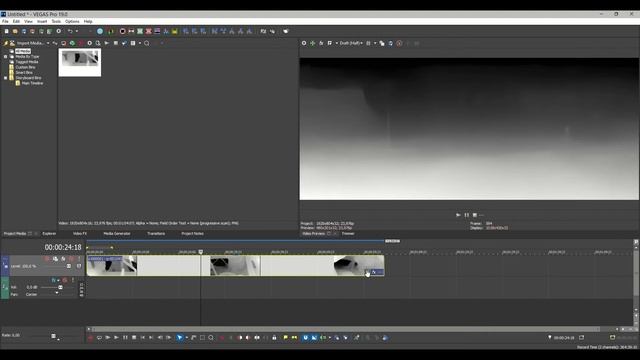This screenshot has height=360, width=640.
Task: Switch to the Trimmer tab
Action: click(x=348, y=233)
